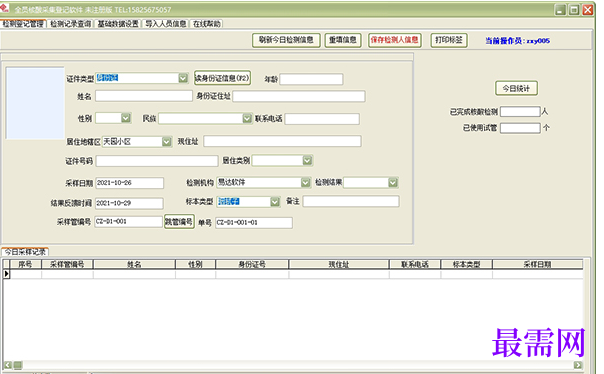Viewport: 604px width, 374px height.
Task: Expand the 民族 dropdown
Action: click(x=247, y=119)
